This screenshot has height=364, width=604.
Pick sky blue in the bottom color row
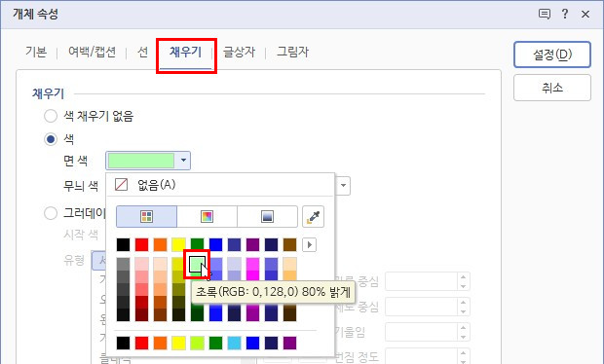coord(234,343)
